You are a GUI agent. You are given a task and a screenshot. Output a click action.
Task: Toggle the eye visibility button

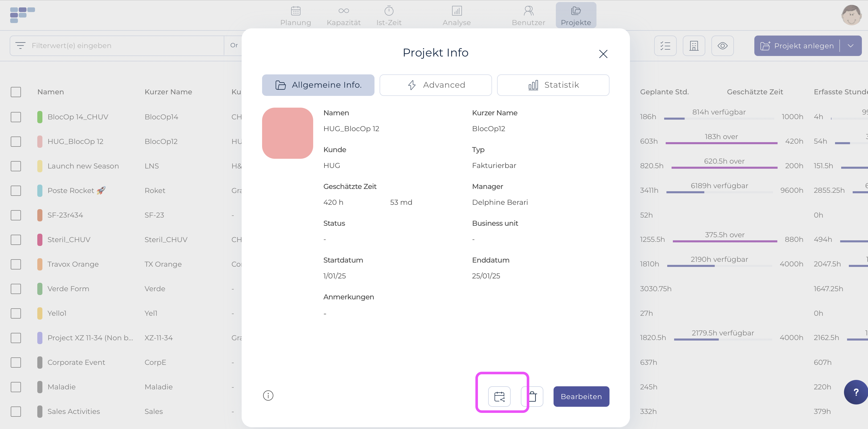click(722, 46)
